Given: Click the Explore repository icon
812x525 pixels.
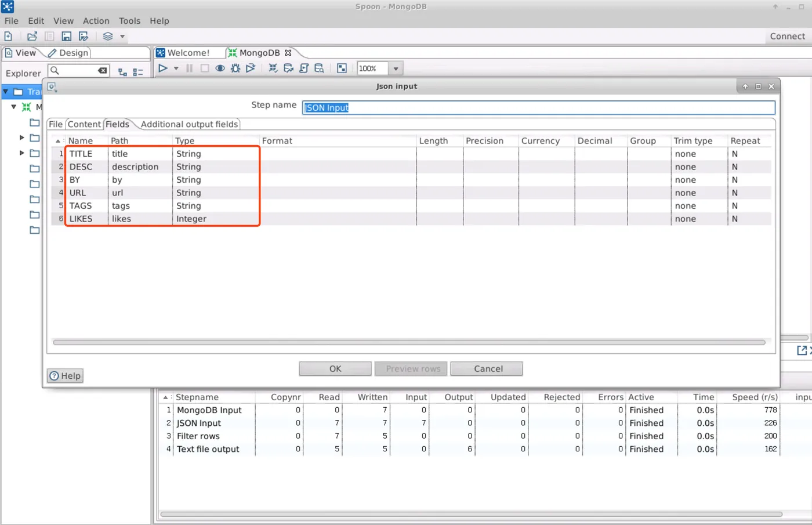Looking at the screenshot, I should tap(49, 36).
